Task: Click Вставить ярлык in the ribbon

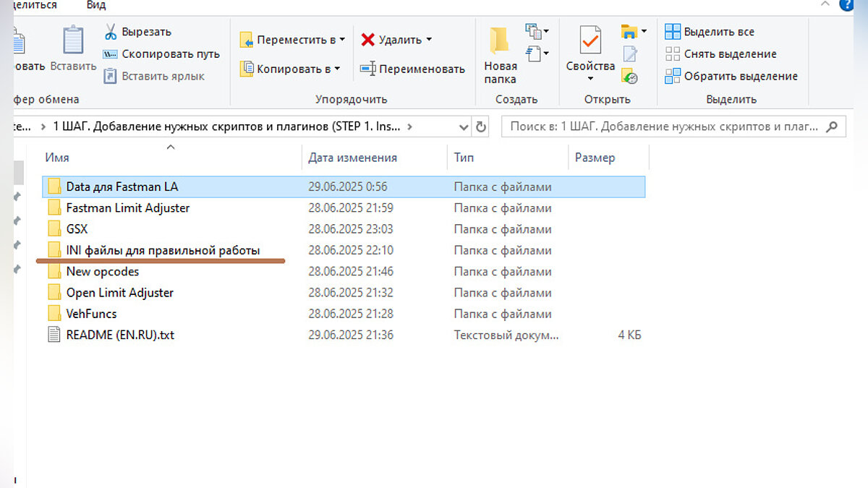Action: 163,76
